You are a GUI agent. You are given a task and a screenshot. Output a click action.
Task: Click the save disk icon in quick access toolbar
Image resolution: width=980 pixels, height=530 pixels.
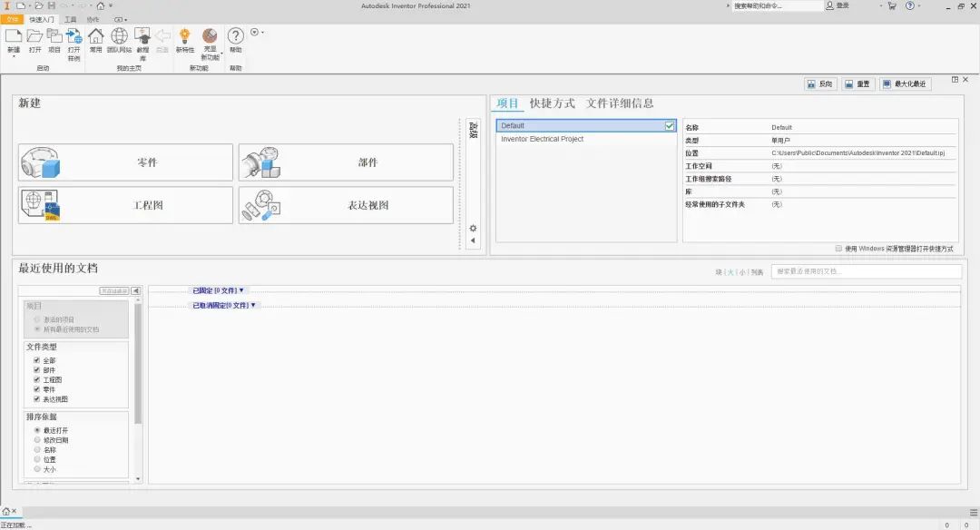pos(51,5)
